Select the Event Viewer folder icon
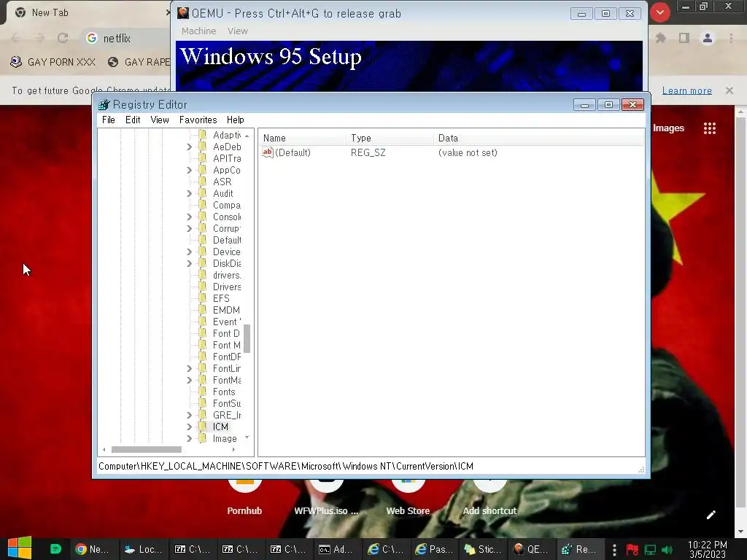The width and height of the screenshot is (747, 560). [203, 322]
